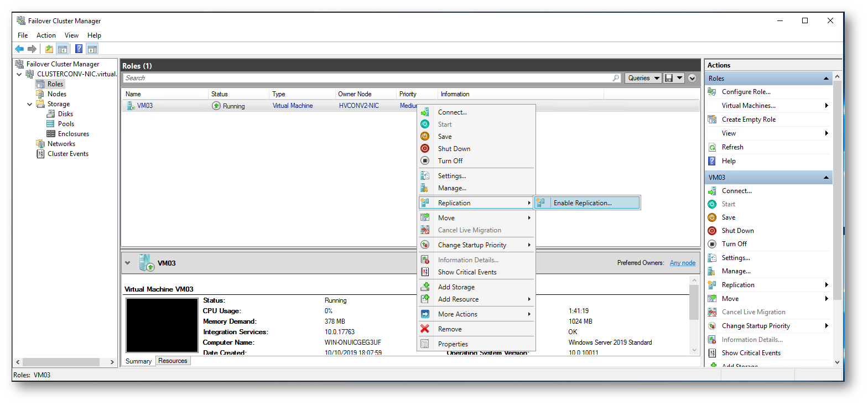Image resolution: width=868 pixels, height=405 pixels.
Task: Select Enable Replication submenu item
Action: click(x=587, y=203)
